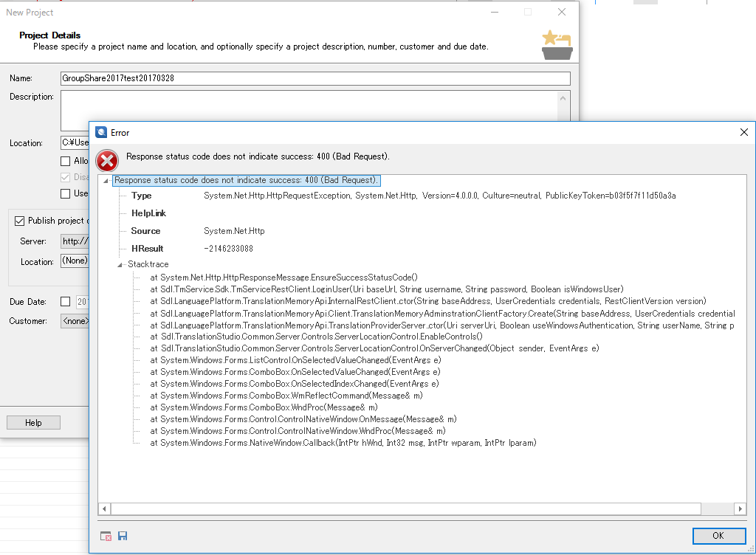Tick the checkbox labeled 'Allo…'
The image size is (756, 555).
(65, 161)
